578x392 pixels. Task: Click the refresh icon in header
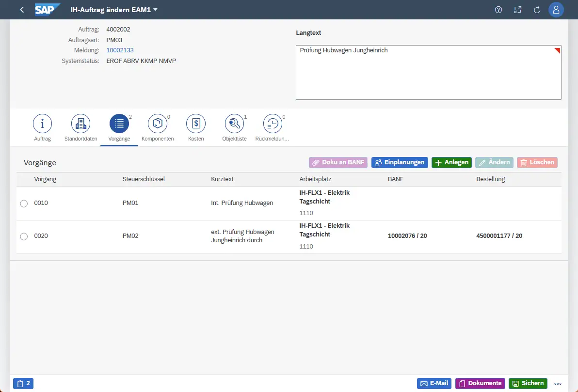pyautogui.click(x=537, y=10)
